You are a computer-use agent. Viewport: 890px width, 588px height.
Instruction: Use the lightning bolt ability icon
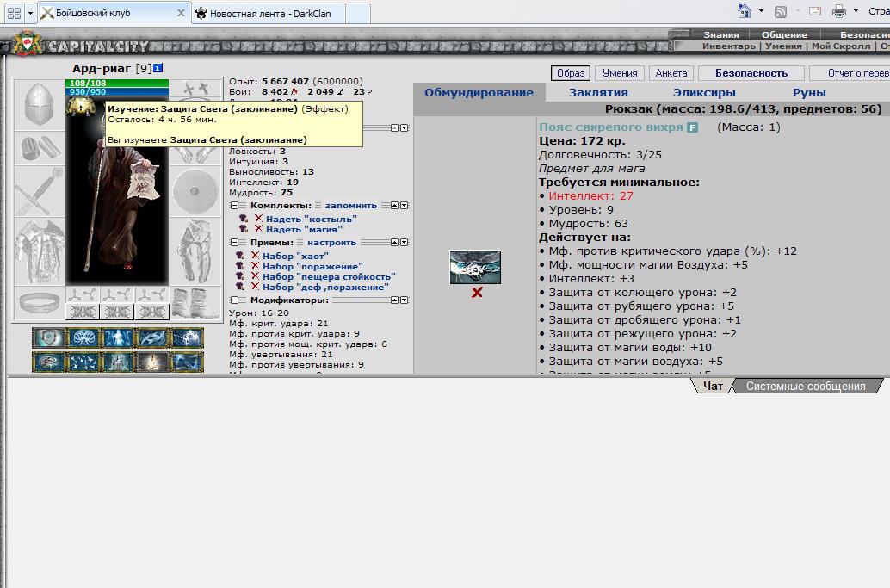[187, 337]
